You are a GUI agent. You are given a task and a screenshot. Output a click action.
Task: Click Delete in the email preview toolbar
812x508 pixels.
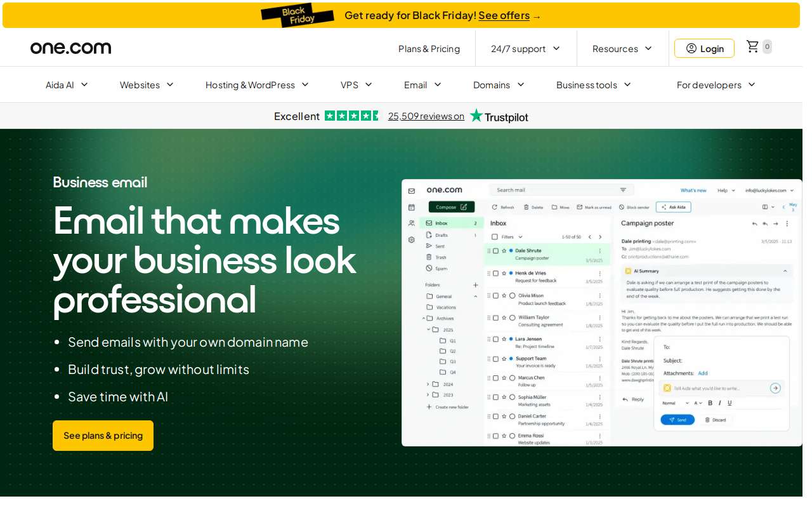(x=534, y=207)
